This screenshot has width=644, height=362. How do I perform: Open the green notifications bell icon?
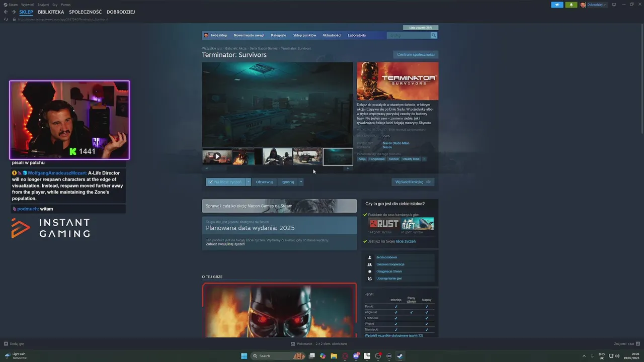pos(571,5)
